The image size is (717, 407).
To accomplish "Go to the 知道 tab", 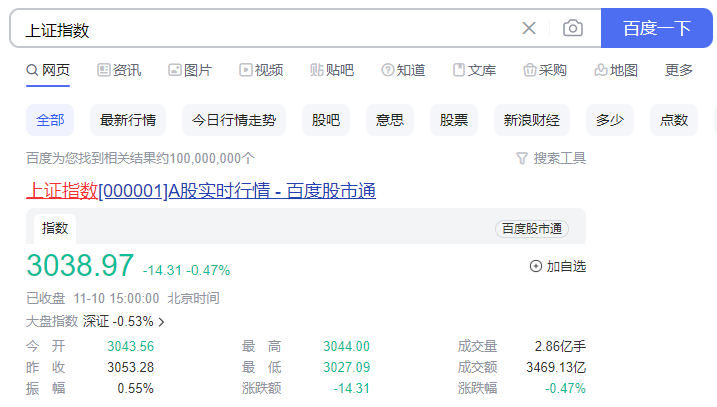I will (x=403, y=70).
